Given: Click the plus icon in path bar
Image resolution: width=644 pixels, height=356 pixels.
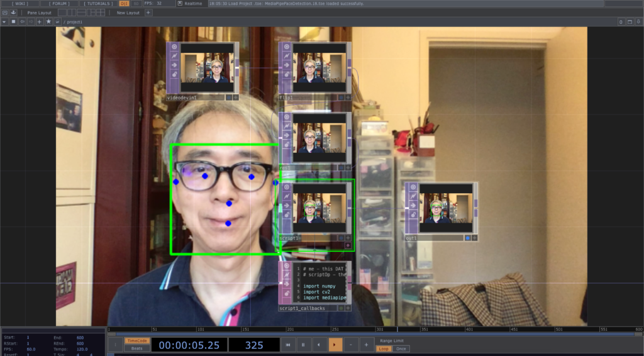Looking at the screenshot, I should point(40,22).
